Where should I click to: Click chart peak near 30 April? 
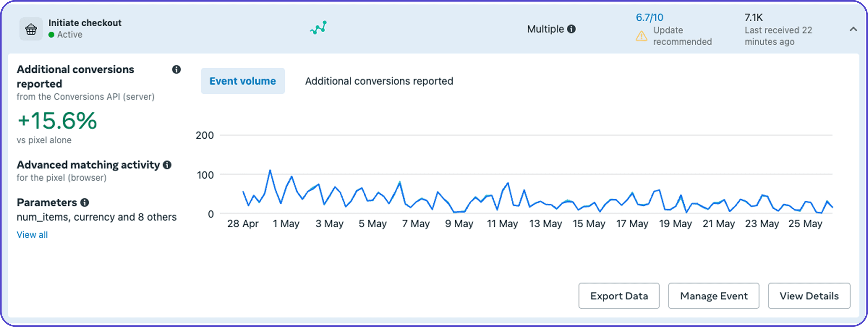click(x=270, y=171)
